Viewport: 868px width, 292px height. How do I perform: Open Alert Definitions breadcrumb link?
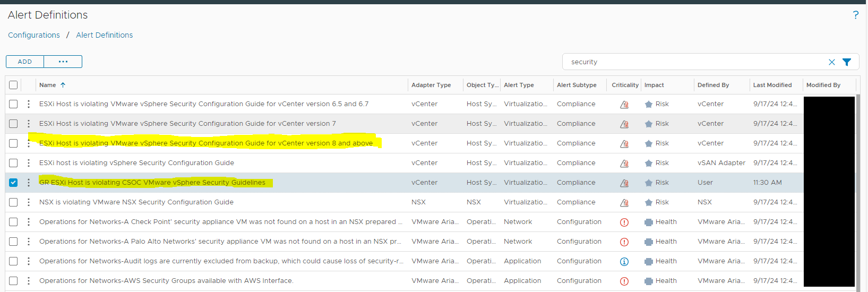click(105, 35)
